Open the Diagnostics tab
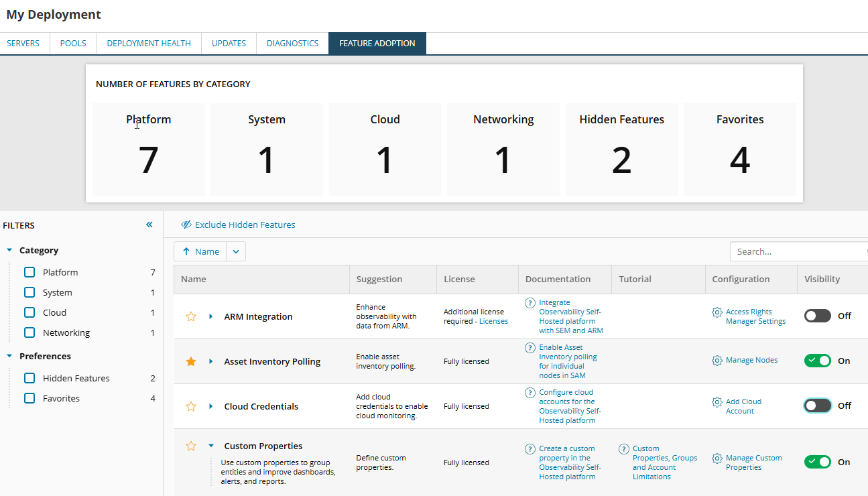The image size is (868, 496). pyautogui.click(x=292, y=44)
